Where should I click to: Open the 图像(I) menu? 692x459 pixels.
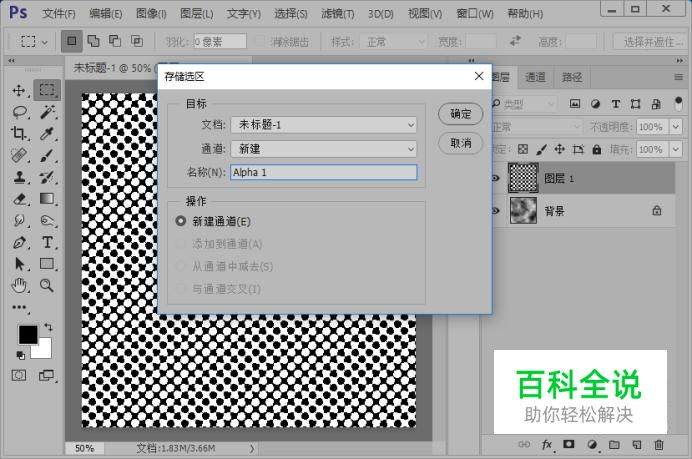pos(151,14)
